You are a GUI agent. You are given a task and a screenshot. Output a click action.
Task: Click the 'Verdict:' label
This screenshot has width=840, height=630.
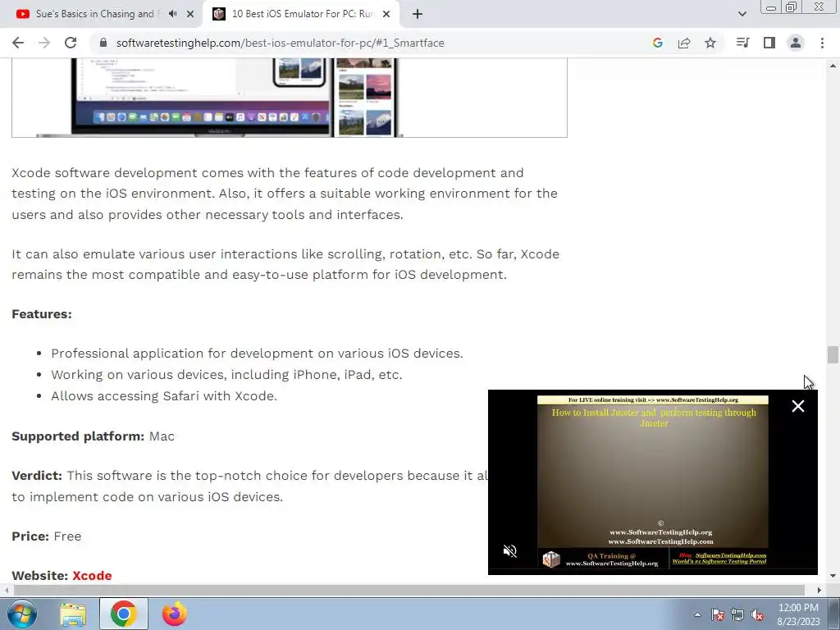point(37,476)
